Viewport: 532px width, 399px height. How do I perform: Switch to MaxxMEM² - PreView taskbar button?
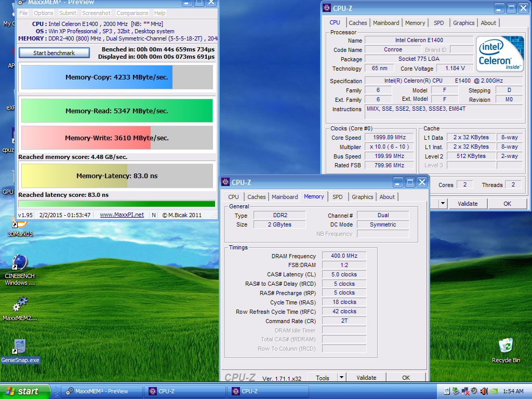[x=101, y=391]
